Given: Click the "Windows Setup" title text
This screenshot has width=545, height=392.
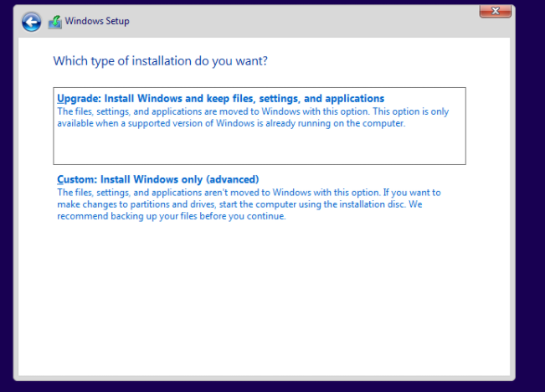Looking at the screenshot, I should [97, 21].
